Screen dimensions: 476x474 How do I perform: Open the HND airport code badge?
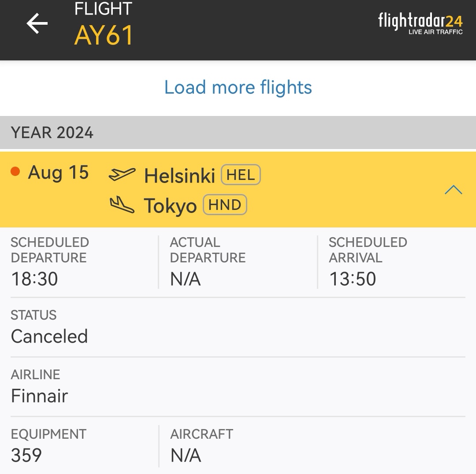coord(225,205)
